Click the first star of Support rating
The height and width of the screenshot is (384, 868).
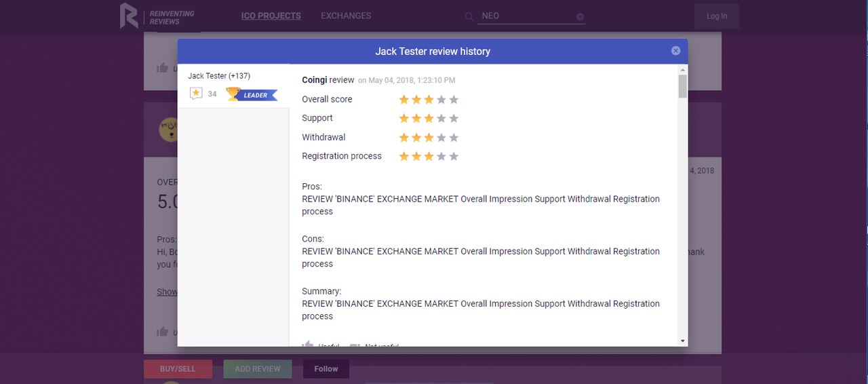click(x=404, y=119)
